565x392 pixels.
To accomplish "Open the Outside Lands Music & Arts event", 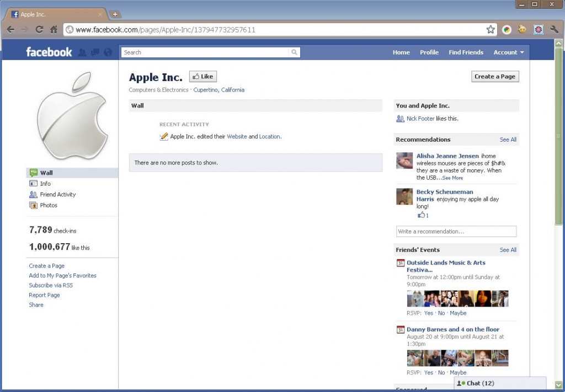I will (446, 266).
